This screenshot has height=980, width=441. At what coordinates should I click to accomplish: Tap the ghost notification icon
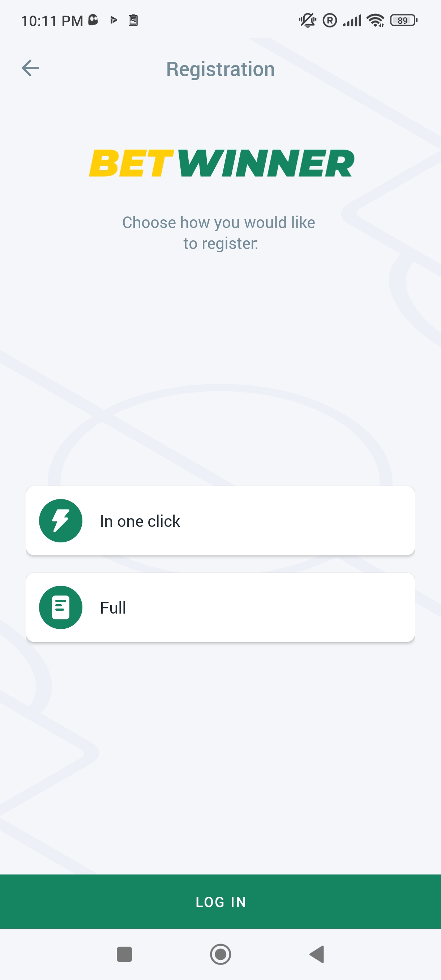coord(93,20)
